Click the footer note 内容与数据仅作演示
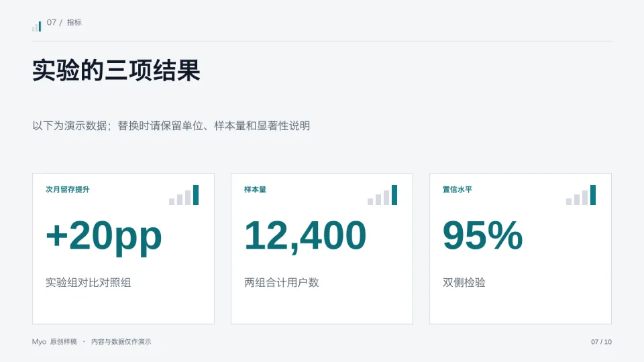Screen dimensions: 644x362 click(x=121, y=341)
